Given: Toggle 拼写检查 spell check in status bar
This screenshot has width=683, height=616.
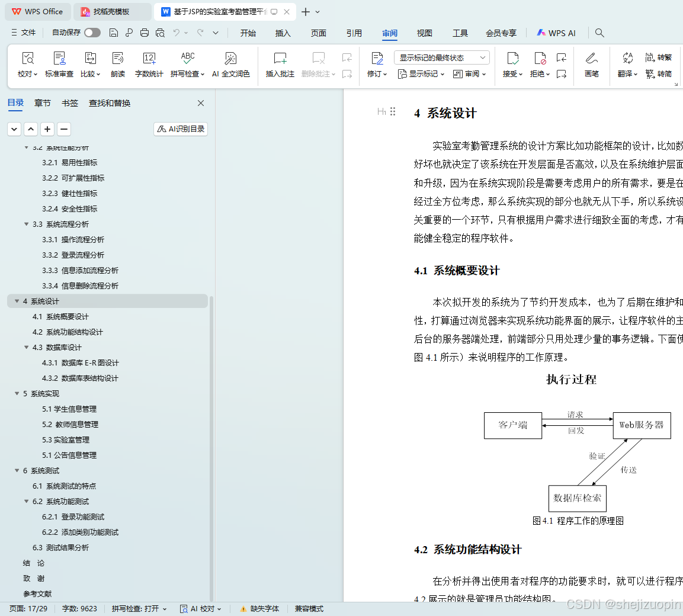Looking at the screenshot, I should (135, 608).
